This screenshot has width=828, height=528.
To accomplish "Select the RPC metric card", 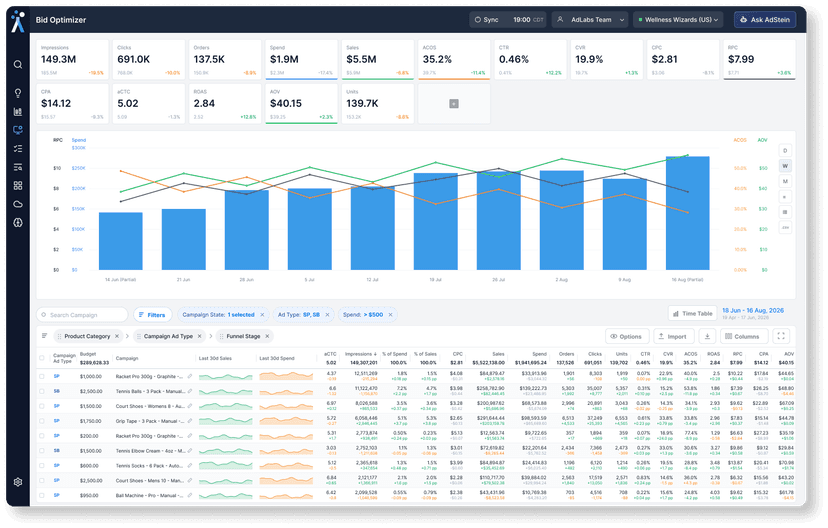I will pos(759,60).
